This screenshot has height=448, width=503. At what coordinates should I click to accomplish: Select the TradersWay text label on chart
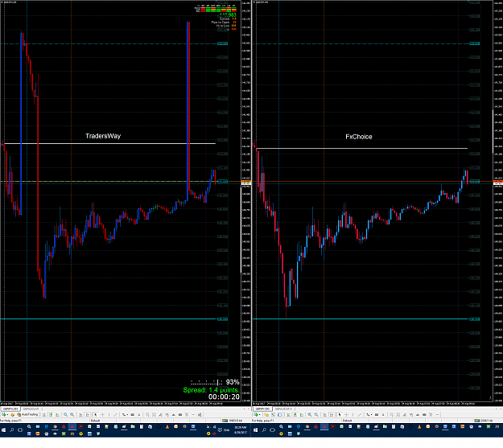103,136
